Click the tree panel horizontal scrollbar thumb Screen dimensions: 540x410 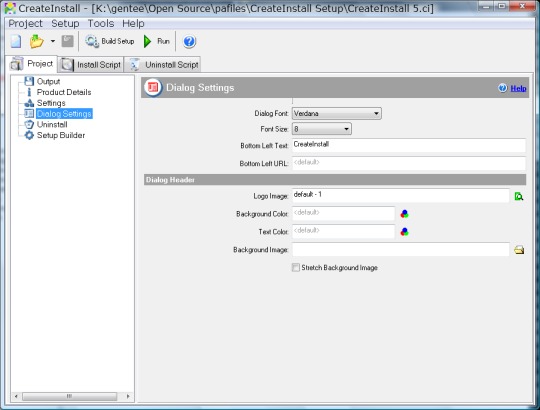click(x=70, y=396)
